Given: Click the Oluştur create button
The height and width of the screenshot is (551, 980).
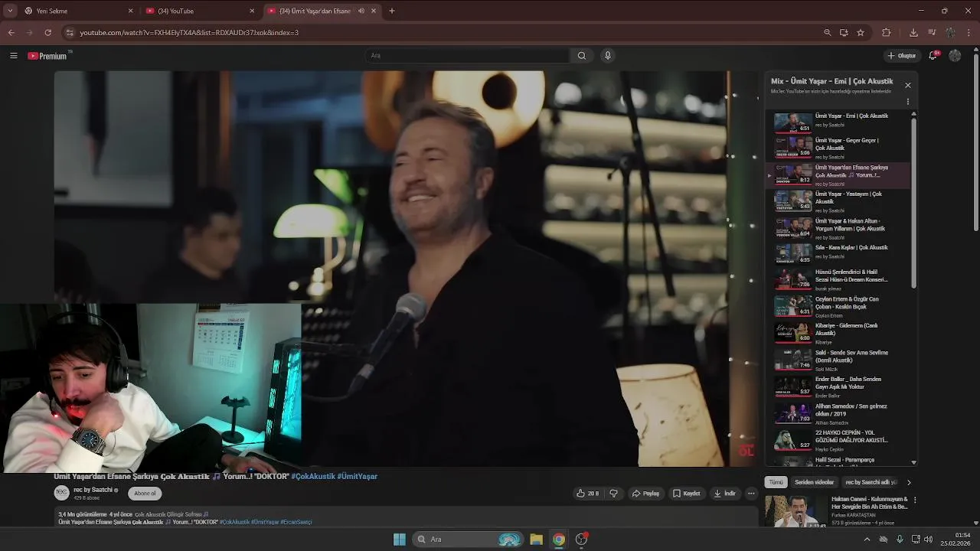Looking at the screenshot, I should tap(902, 56).
